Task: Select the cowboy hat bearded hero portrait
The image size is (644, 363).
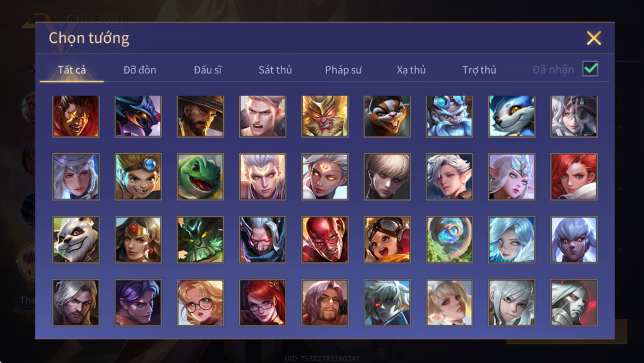Action: [200, 117]
